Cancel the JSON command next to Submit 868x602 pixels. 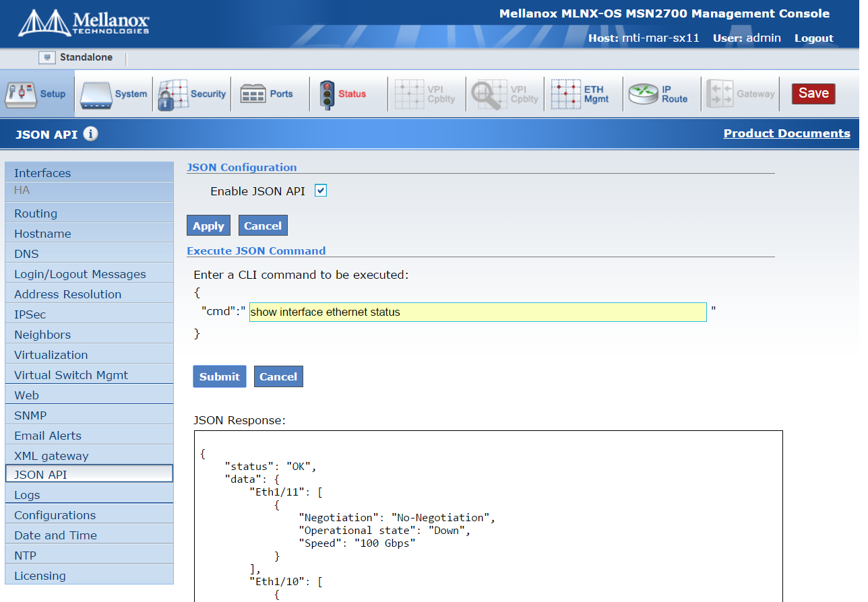tap(278, 376)
